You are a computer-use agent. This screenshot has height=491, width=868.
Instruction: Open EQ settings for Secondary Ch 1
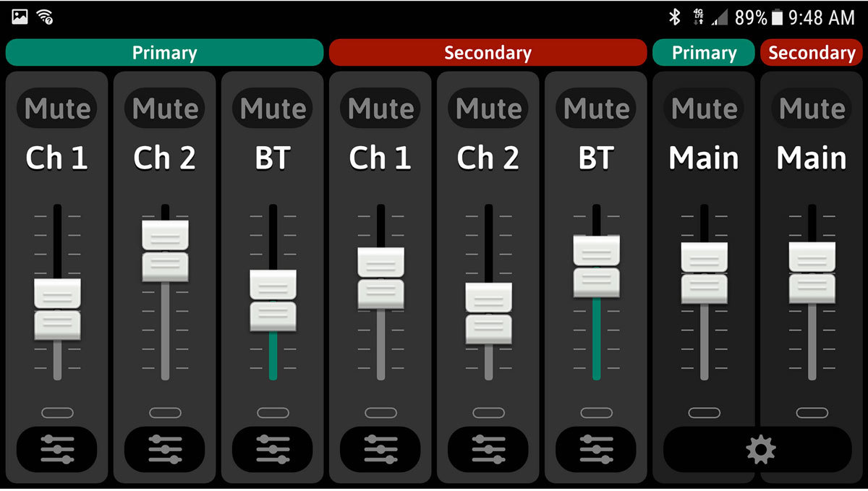tap(380, 449)
